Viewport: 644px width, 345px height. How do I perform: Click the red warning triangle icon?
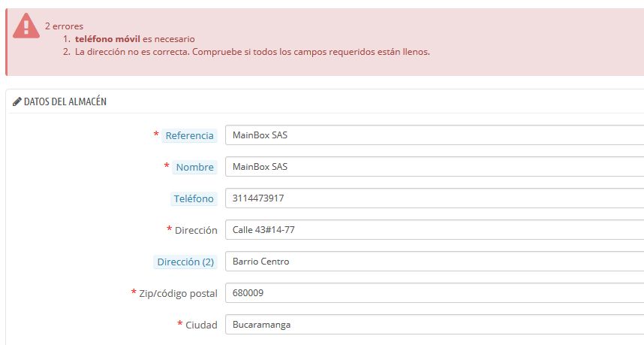[26, 27]
